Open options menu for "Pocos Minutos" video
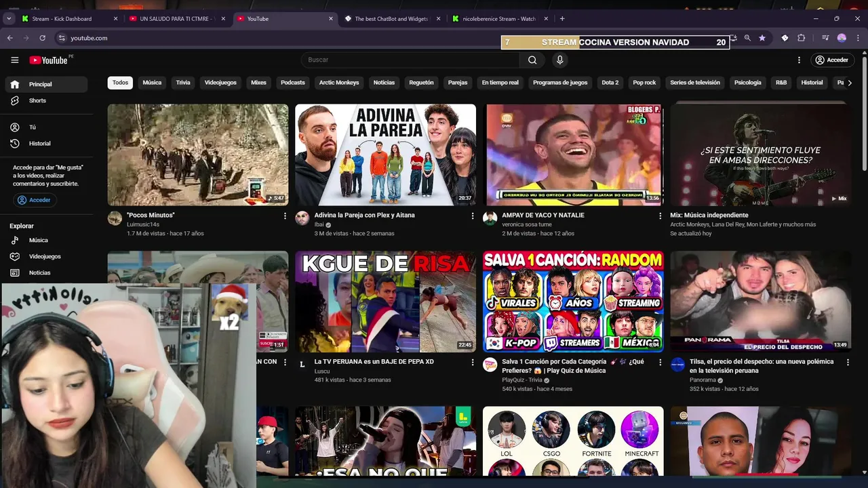This screenshot has width=868, height=488. tap(285, 216)
